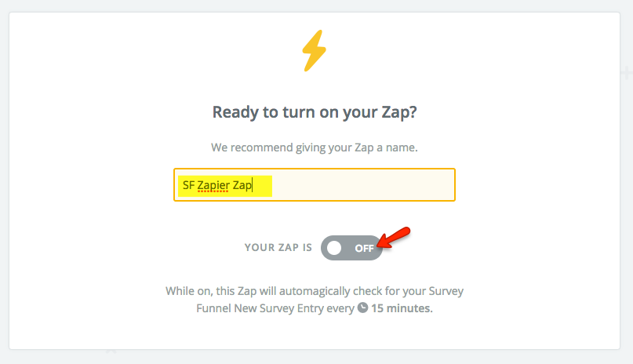Click "We recommend giving your Zap a name." text
633x364 pixels.
314,147
